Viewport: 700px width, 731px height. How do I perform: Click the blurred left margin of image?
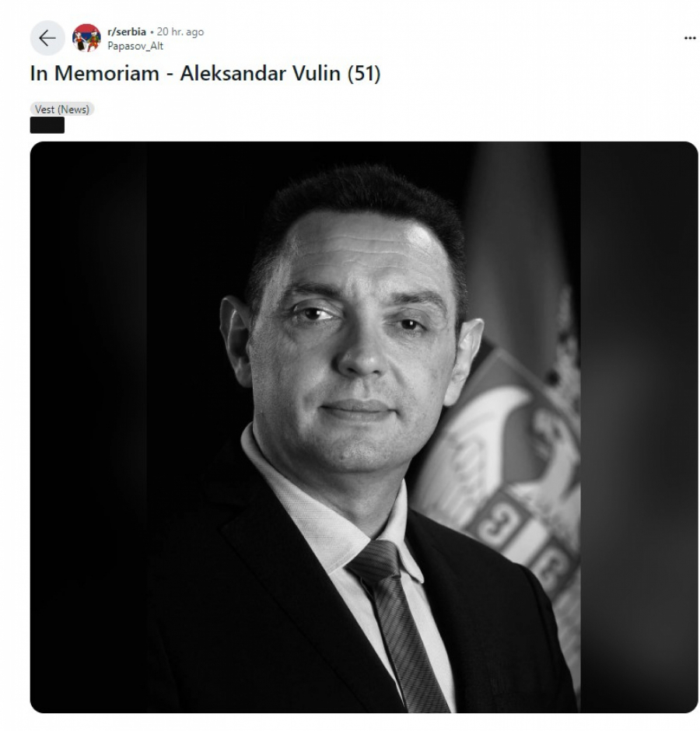(89, 427)
